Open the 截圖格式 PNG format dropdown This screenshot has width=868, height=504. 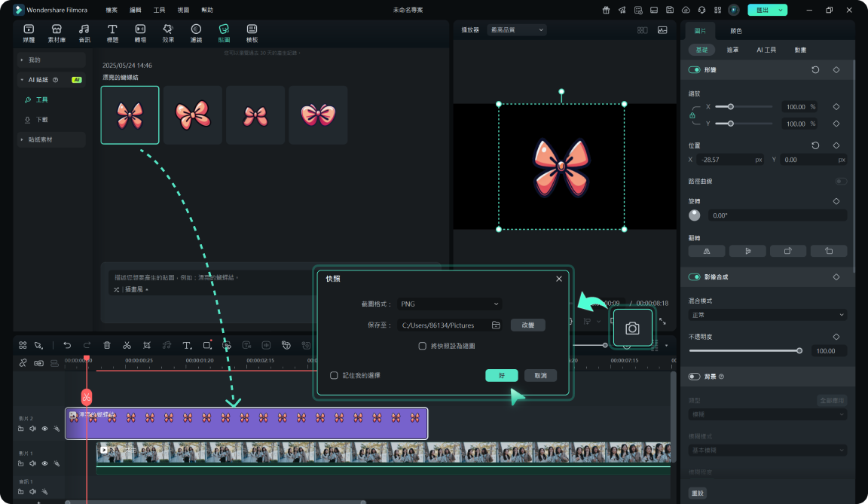449,304
